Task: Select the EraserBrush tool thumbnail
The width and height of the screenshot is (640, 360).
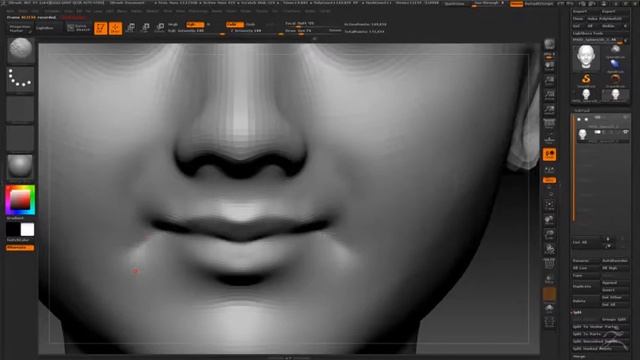Action: coord(615,80)
